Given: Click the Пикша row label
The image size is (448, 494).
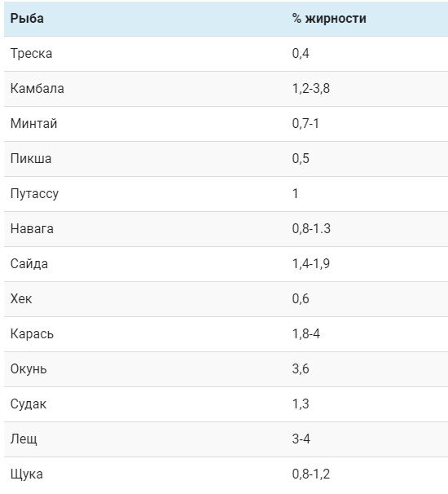Looking at the screenshot, I should click(x=31, y=158).
